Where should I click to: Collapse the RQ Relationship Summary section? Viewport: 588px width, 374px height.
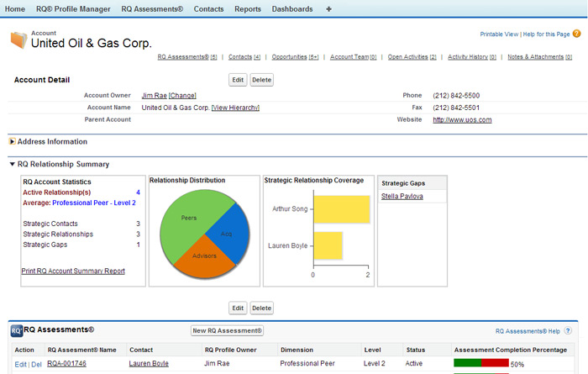click(12, 164)
